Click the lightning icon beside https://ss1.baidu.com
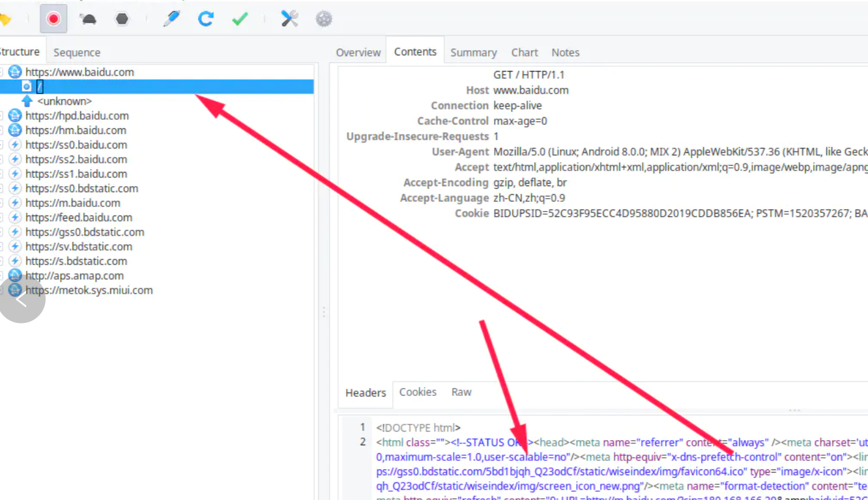 (x=15, y=174)
